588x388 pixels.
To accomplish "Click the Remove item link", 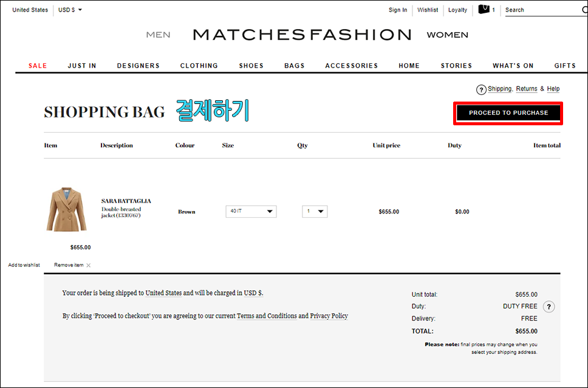I will (69, 265).
